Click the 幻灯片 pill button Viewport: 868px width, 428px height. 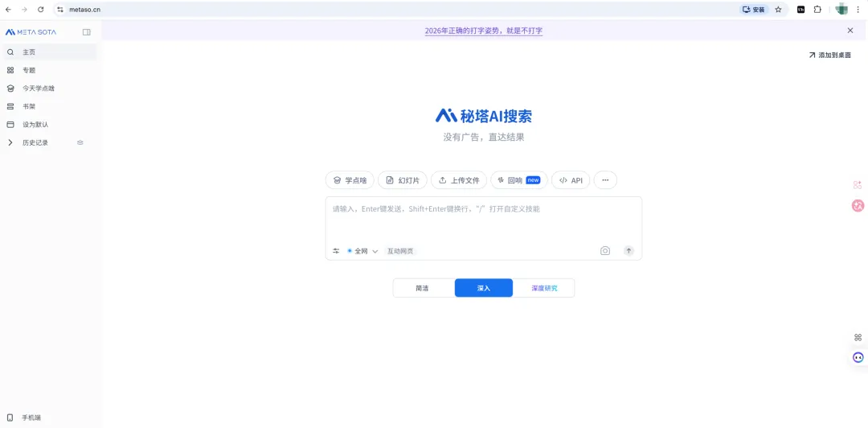click(403, 180)
